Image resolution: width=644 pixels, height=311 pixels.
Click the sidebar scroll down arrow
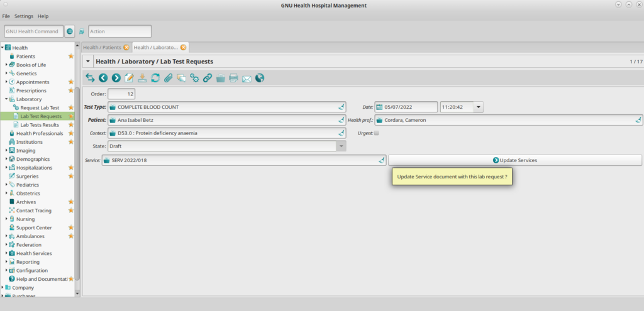77,293
